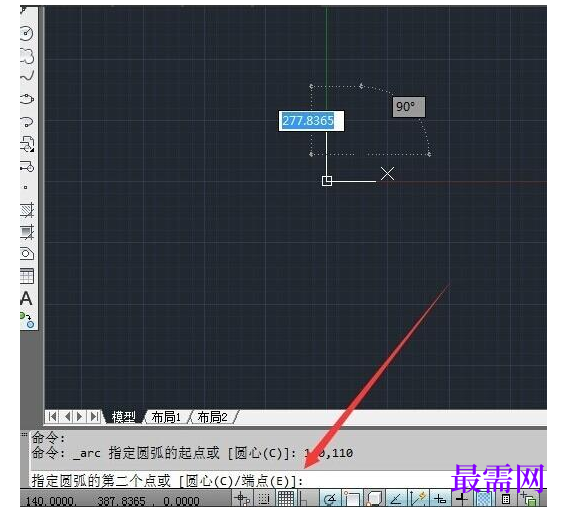
Task: Jump to the first layout tab arrow
Action: point(52,417)
